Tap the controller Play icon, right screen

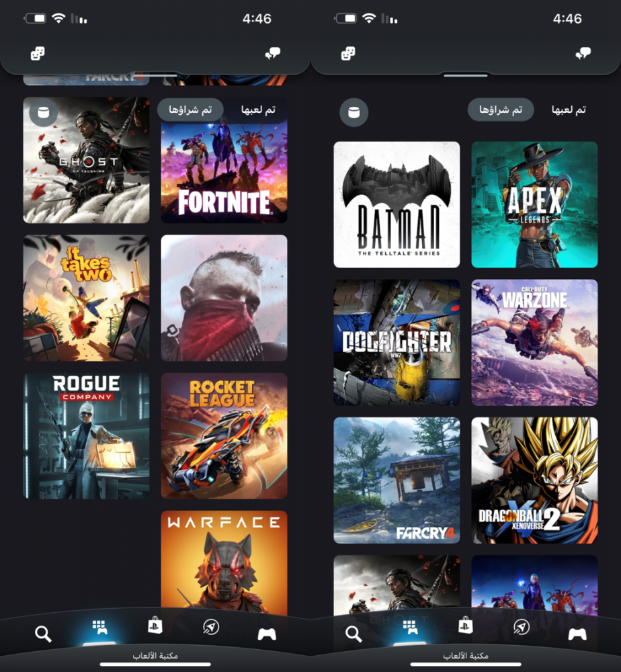(577, 634)
